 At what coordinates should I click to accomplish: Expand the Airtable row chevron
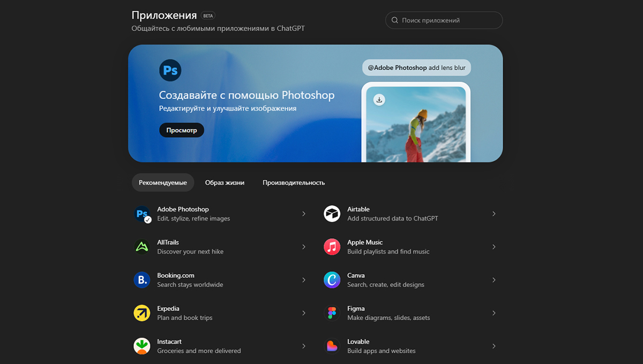(494, 214)
